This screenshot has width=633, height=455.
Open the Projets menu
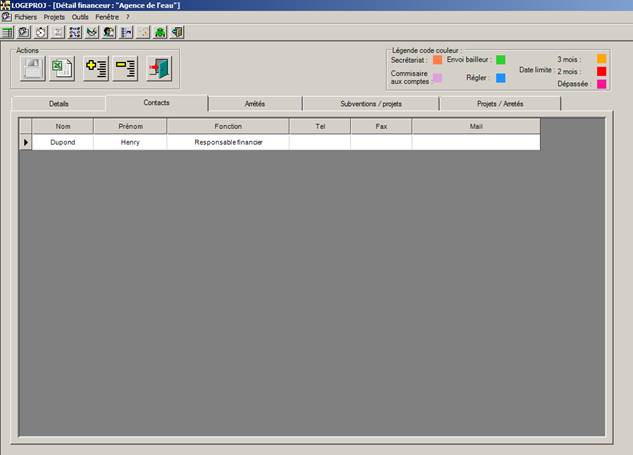point(54,17)
